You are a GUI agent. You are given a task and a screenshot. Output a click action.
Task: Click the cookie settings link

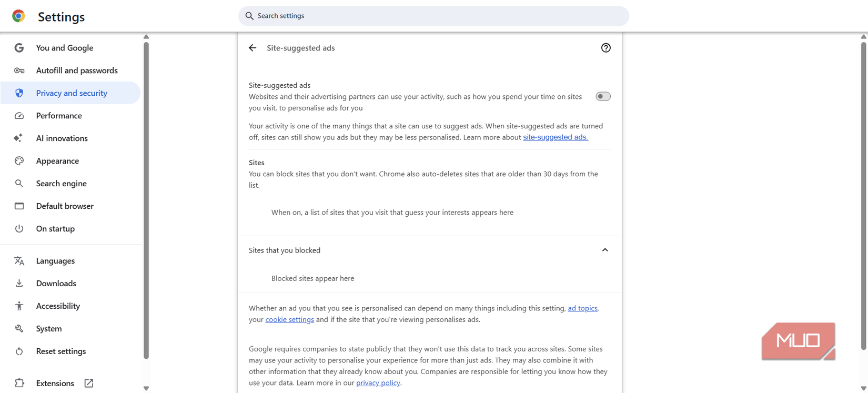289,319
